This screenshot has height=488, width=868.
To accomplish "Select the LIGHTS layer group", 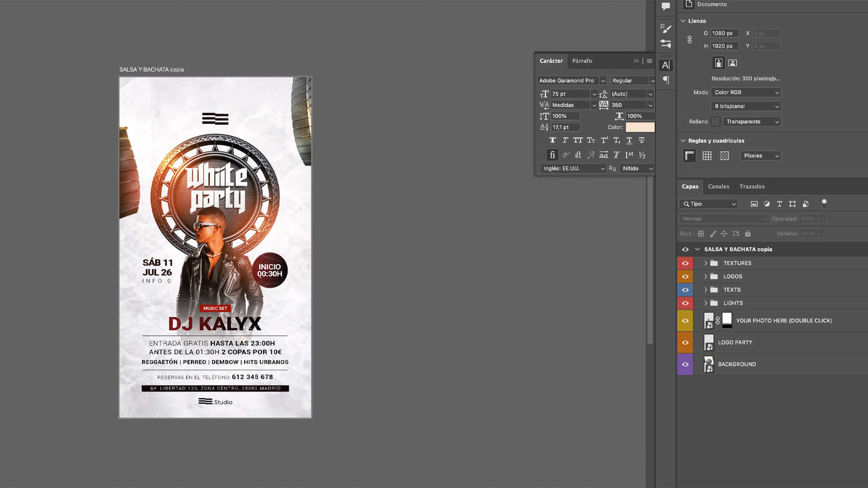I will point(733,303).
